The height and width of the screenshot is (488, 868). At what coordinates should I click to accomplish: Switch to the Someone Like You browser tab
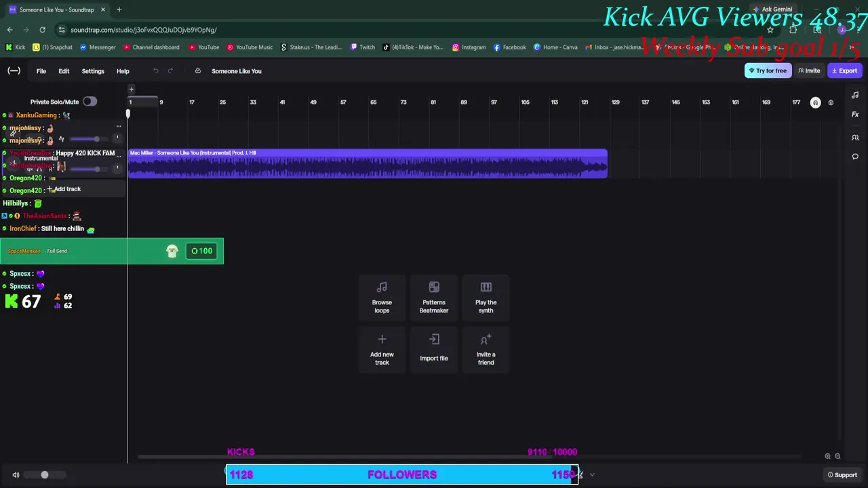click(57, 9)
